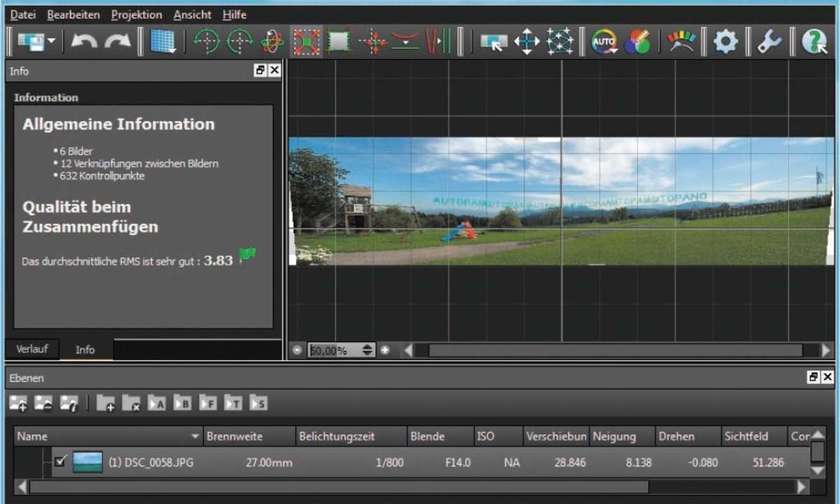Open panorama settings gear
This screenshot has width=840, height=504.
click(725, 43)
